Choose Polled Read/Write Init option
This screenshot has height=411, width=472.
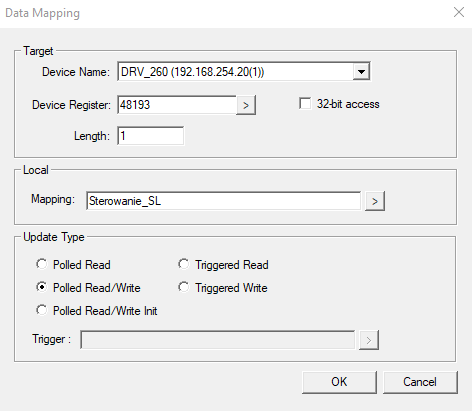click(42, 310)
